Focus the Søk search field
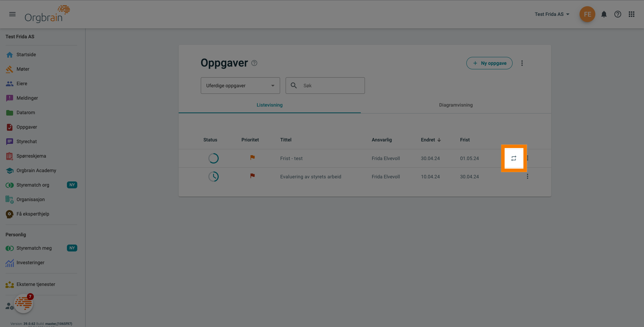 click(325, 86)
